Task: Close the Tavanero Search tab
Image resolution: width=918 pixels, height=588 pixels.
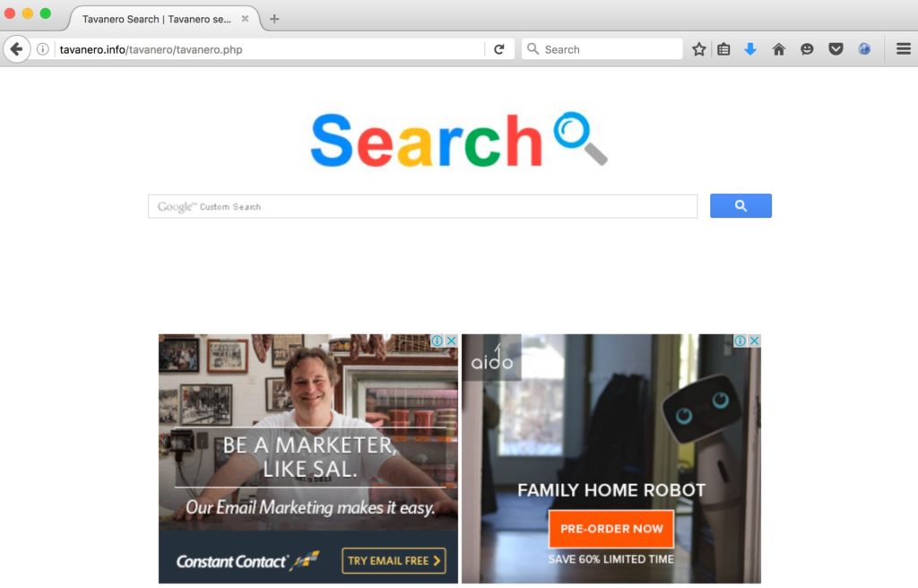Action: point(246,19)
